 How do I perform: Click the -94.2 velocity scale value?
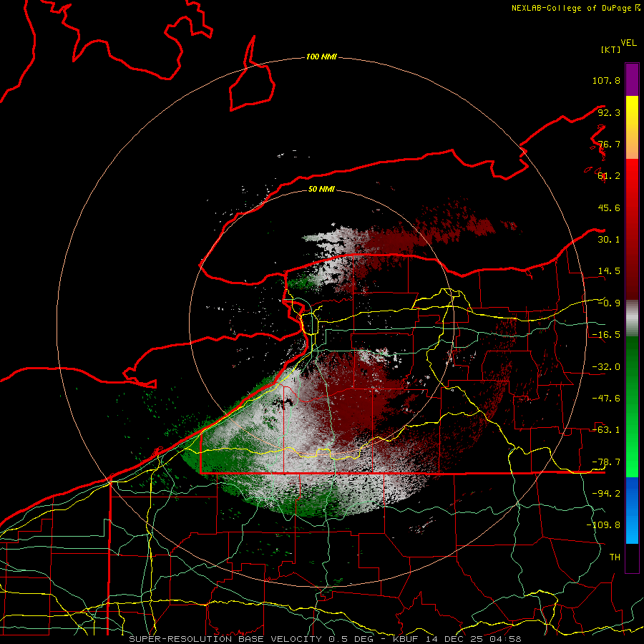tap(606, 494)
